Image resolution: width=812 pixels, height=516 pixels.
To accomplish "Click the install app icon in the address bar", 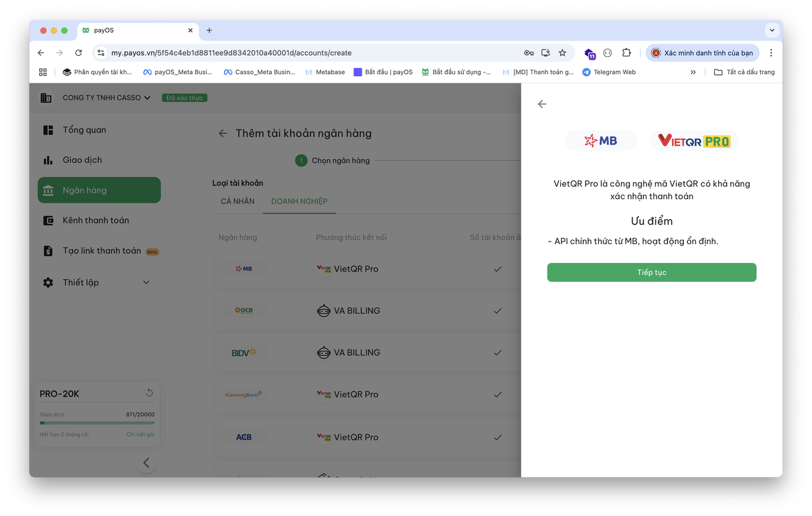I will coord(546,53).
